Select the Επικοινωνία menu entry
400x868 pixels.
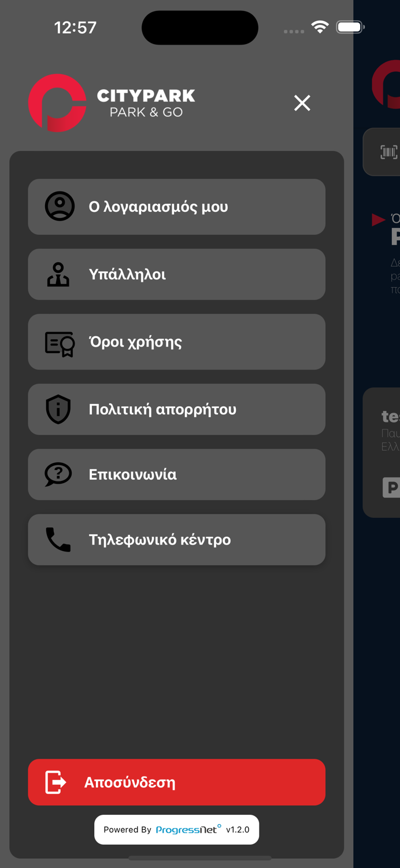click(177, 475)
